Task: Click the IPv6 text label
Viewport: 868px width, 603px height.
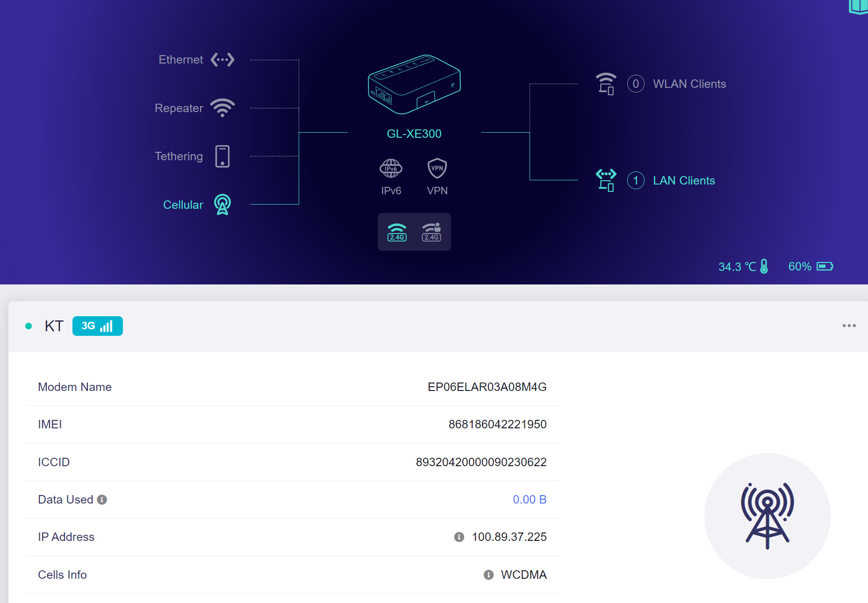Action: click(391, 191)
